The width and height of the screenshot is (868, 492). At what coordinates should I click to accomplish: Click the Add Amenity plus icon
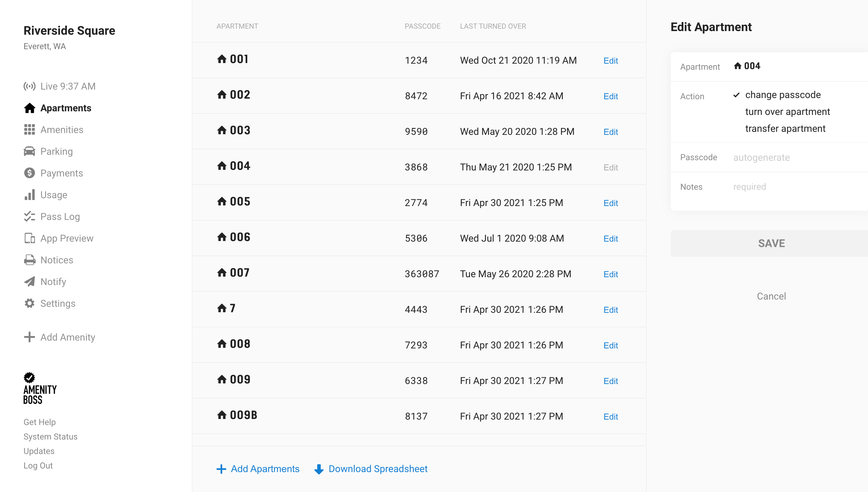(x=29, y=337)
